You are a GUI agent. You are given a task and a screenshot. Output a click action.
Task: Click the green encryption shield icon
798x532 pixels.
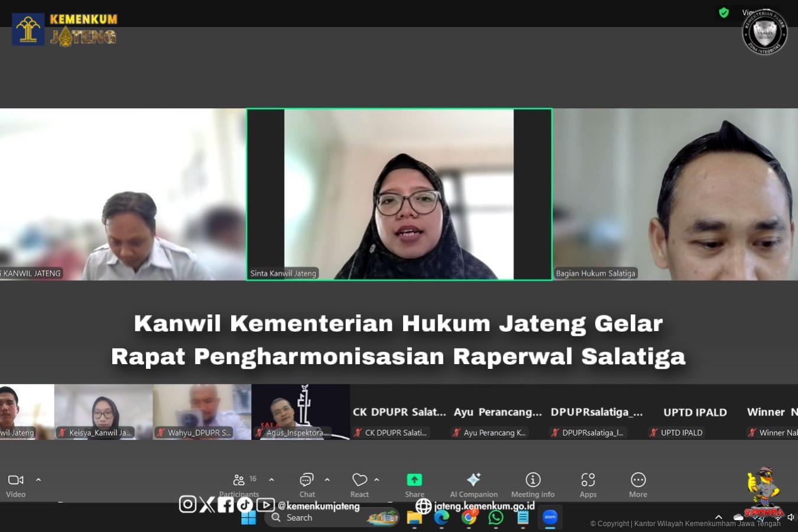pyautogui.click(x=724, y=12)
